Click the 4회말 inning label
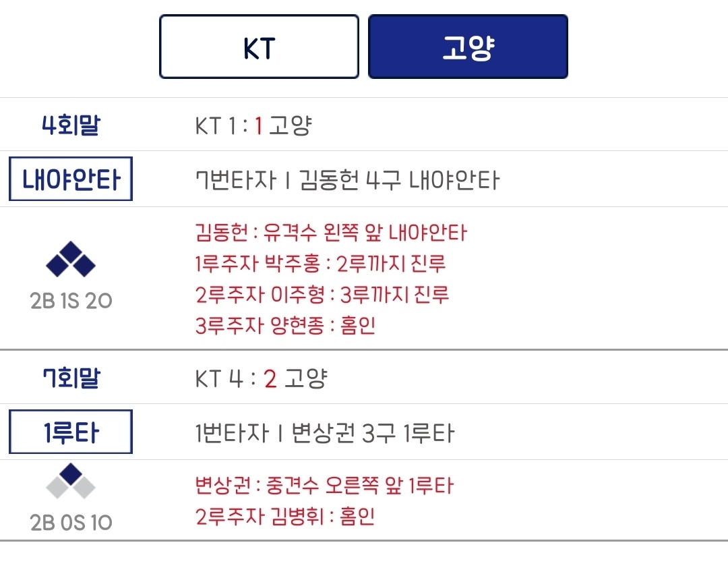 (70, 126)
